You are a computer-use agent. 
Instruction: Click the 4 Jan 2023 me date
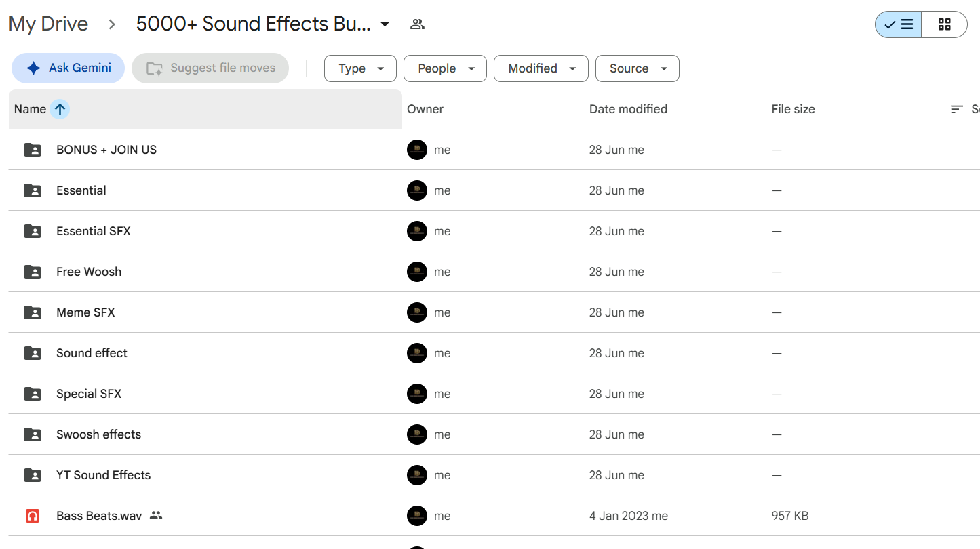[629, 516]
